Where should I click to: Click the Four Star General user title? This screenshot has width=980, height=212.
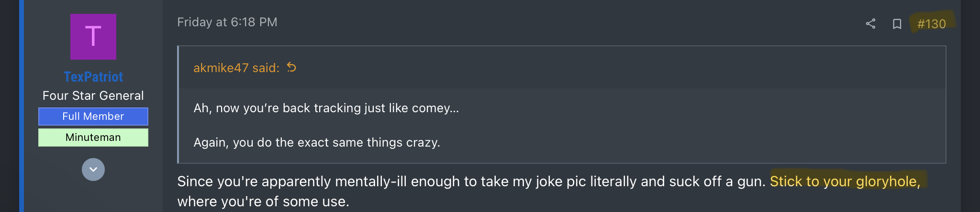93,96
